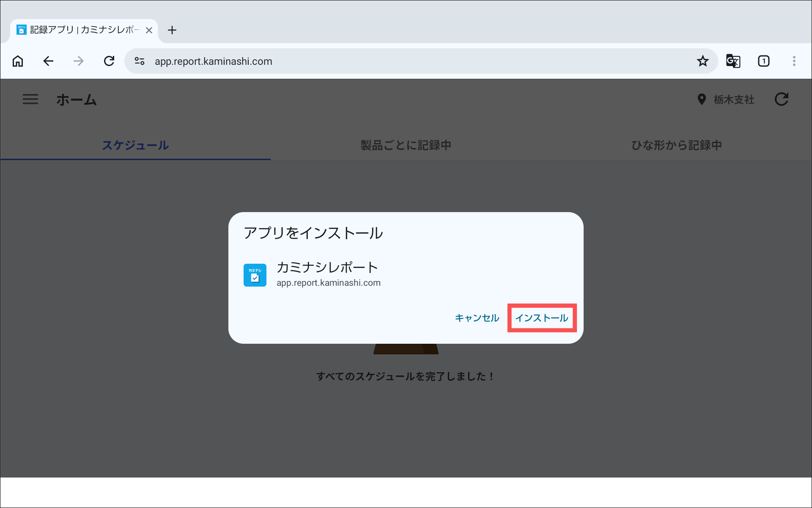
Task: Reload the page using browser refresh icon
Action: pyautogui.click(x=109, y=61)
